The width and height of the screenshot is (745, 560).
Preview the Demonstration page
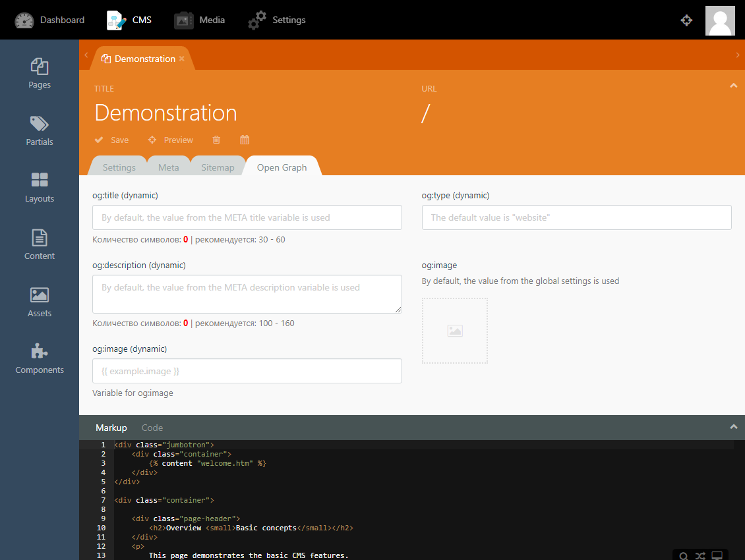click(x=171, y=140)
